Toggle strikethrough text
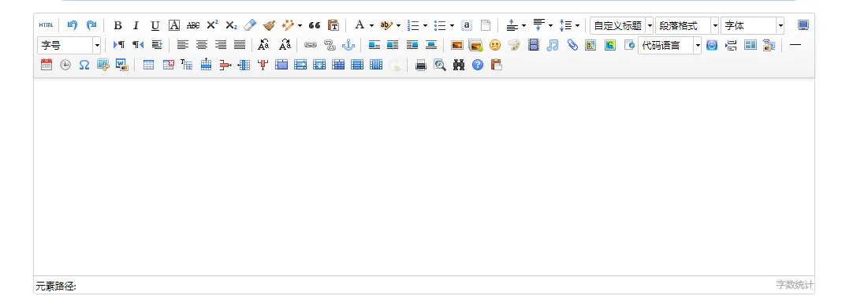Screen dimensions: 868x307 click(193, 25)
